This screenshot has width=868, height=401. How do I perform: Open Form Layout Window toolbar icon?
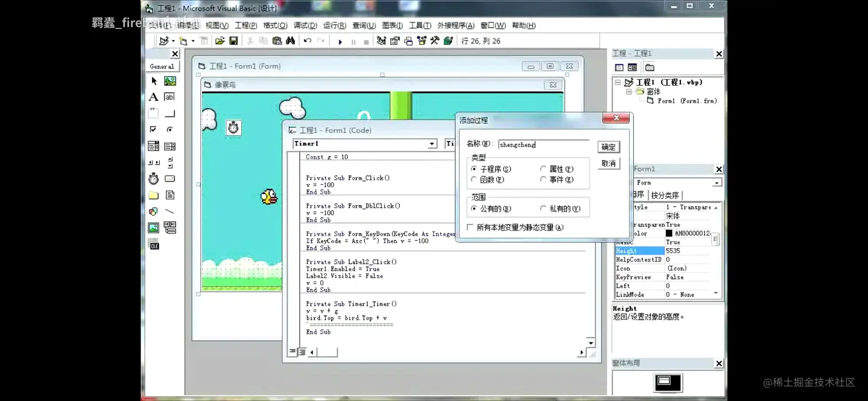click(x=408, y=41)
